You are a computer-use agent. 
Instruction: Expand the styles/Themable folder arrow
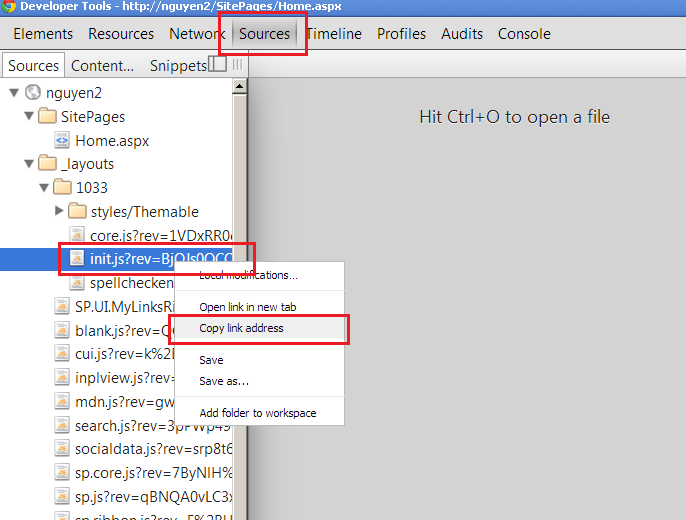(x=59, y=211)
